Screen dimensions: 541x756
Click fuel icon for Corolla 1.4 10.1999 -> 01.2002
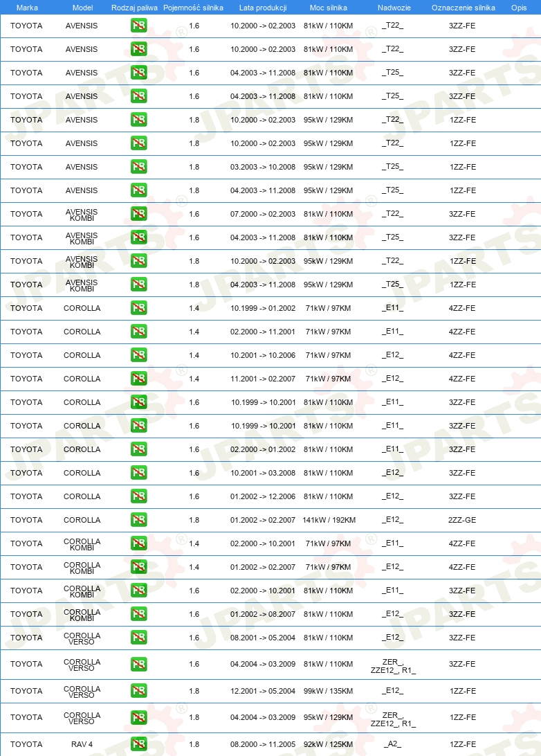click(x=139, y=308)
